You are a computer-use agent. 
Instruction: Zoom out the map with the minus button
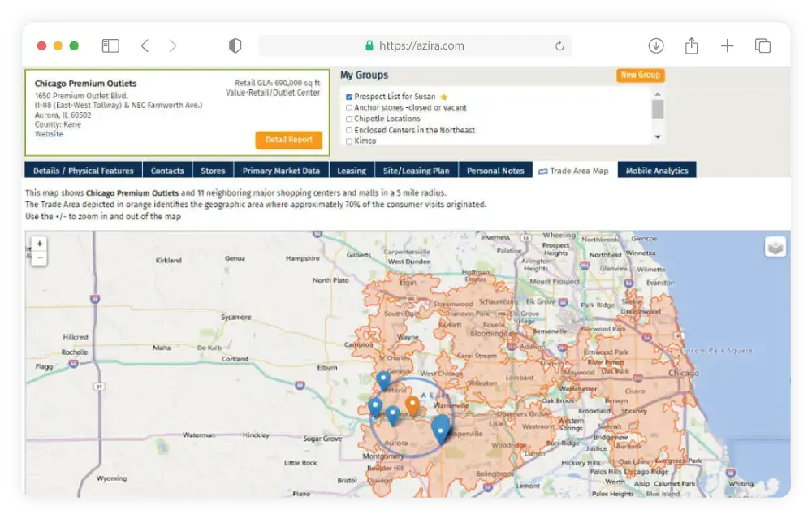[39, 257]
